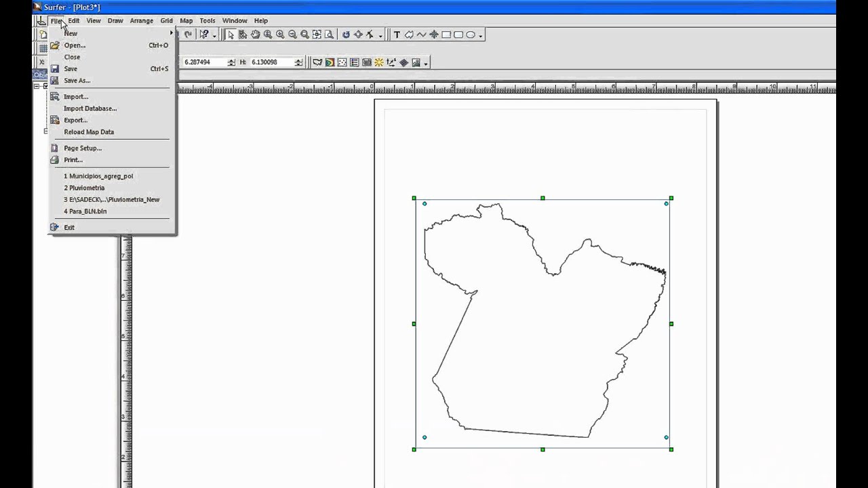Open the Draw menu

(115, 20)
